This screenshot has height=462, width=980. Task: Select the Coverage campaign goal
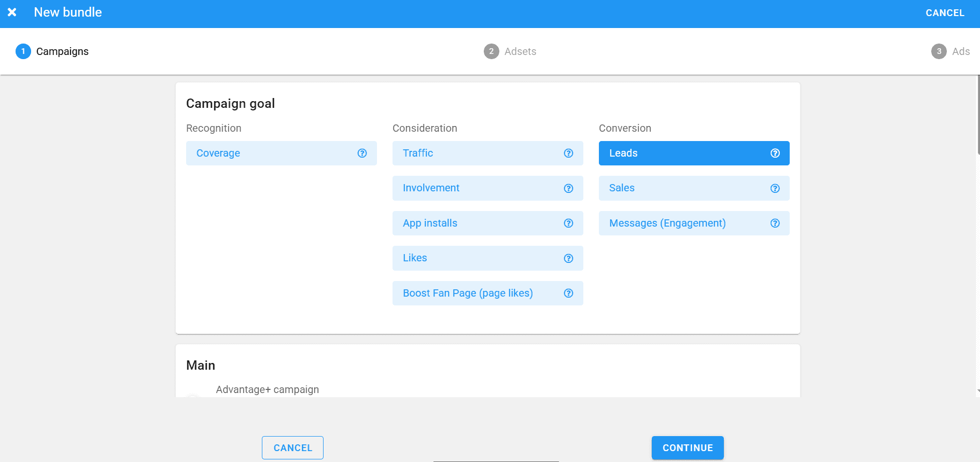pyautogui.click(x=270, y=153)
